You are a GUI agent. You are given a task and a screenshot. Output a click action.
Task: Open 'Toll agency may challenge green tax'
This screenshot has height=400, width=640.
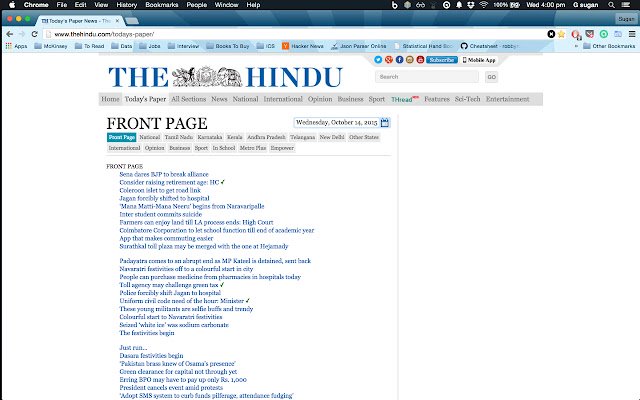pyautogui.click(x=169, y=285)
